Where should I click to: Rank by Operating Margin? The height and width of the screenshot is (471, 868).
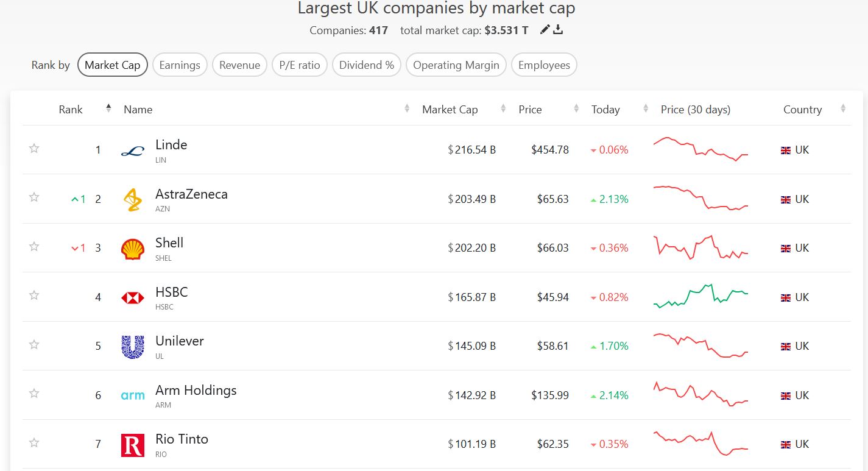(x=456, y=65)
